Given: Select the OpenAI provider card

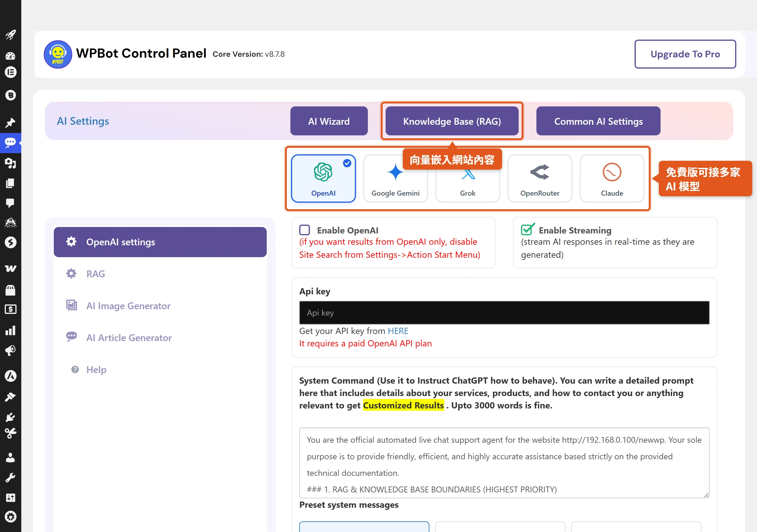Looking at the screenshot, I should pos(323,178).
